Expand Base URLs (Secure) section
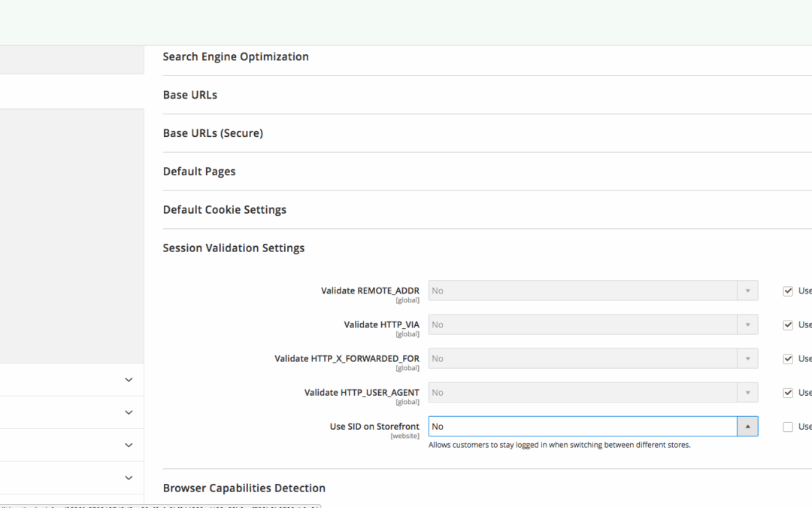The width and height of the screenshot is (812, 508). [x=213, y=133]
